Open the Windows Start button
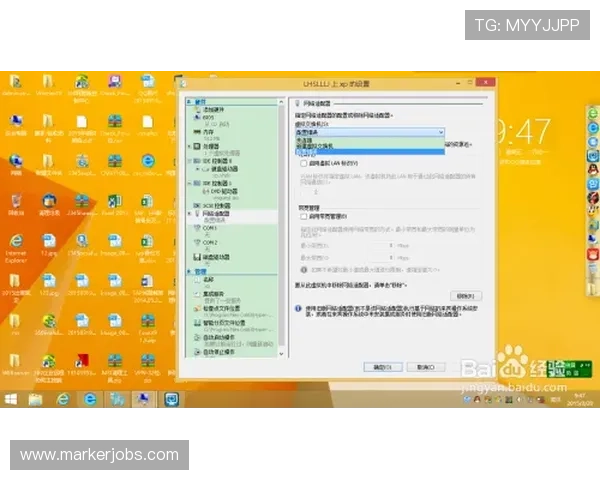Image resolution: width=600 pixels, height=480 pixels. click(x=11, y=400)
